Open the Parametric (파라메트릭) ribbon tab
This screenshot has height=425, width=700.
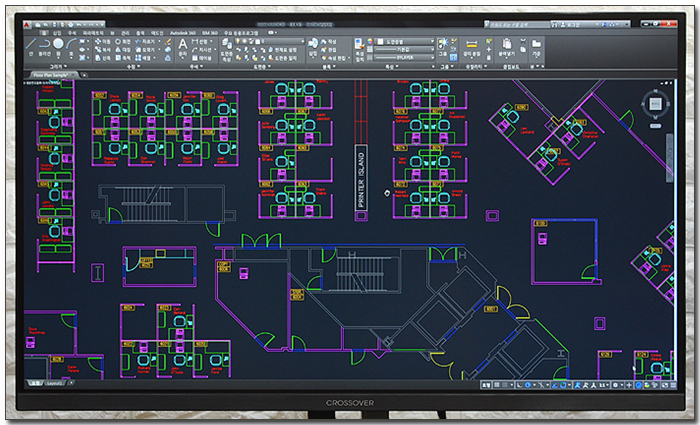pos(93,33)
